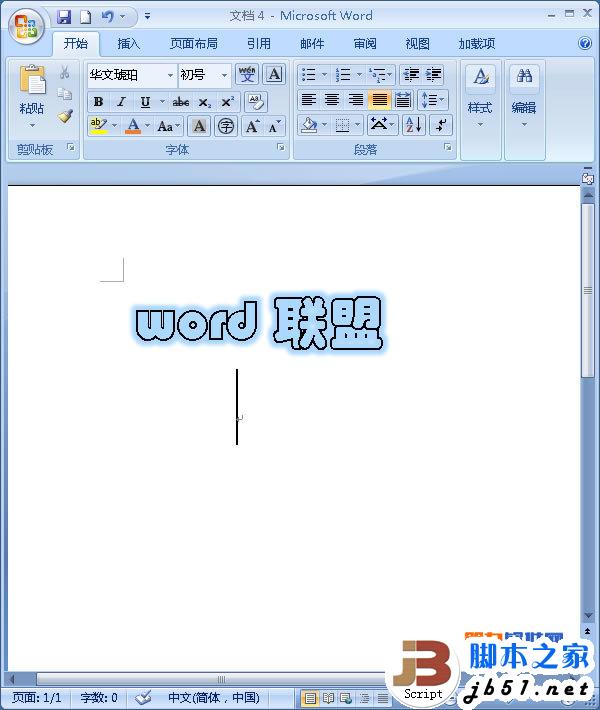The height and width of the screenshot is (710, 600).
Task: Click borders icon in paragraph group
Action: 342,125
